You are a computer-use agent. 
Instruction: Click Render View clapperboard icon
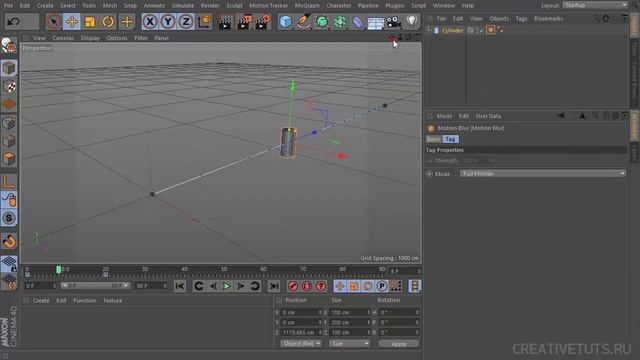(x=225, y=22)
